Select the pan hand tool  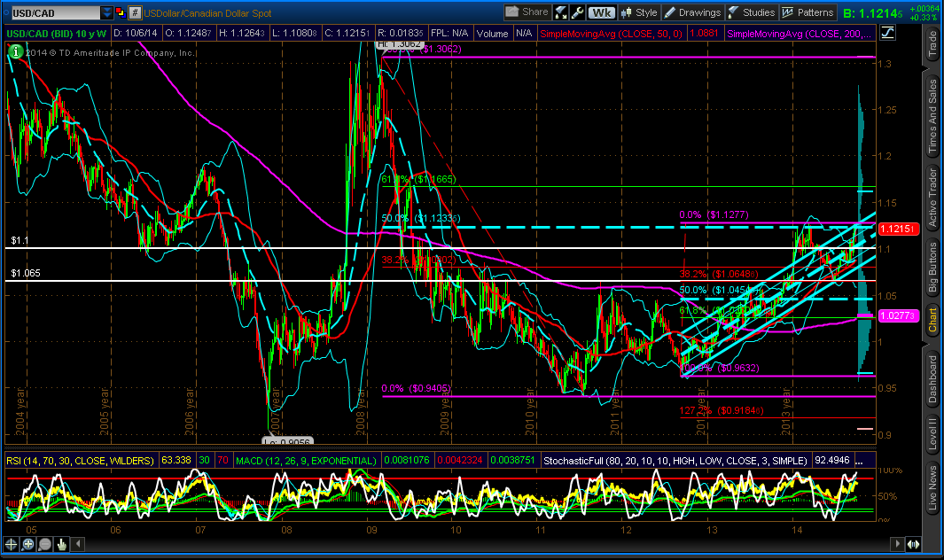[61, 544]
